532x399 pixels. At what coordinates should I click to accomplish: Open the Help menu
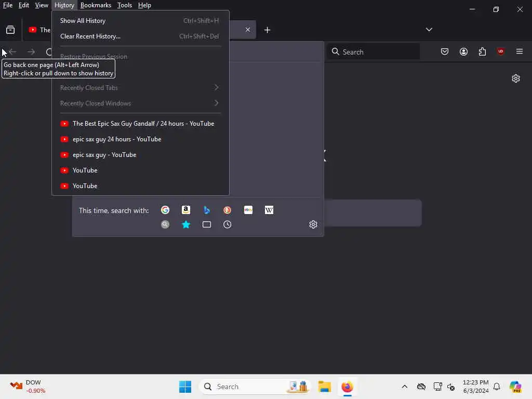(x=144, y=5)
